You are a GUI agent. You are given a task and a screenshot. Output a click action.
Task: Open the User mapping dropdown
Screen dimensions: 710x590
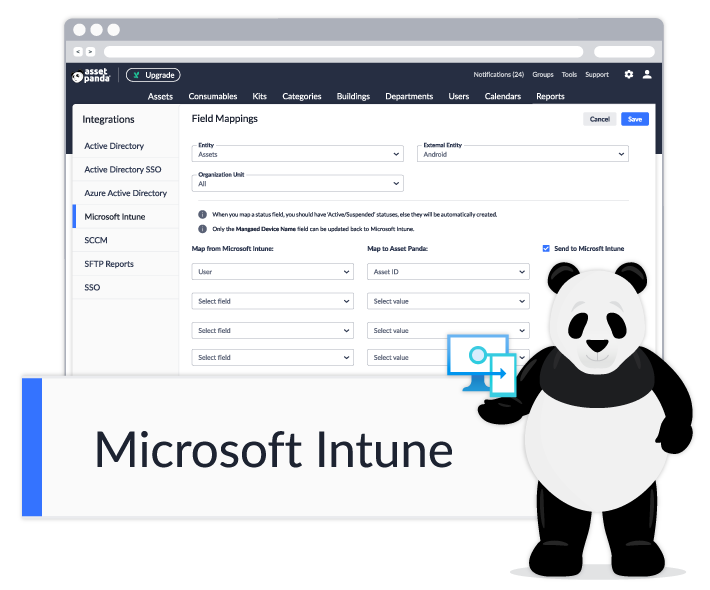(x=273, y=272)
